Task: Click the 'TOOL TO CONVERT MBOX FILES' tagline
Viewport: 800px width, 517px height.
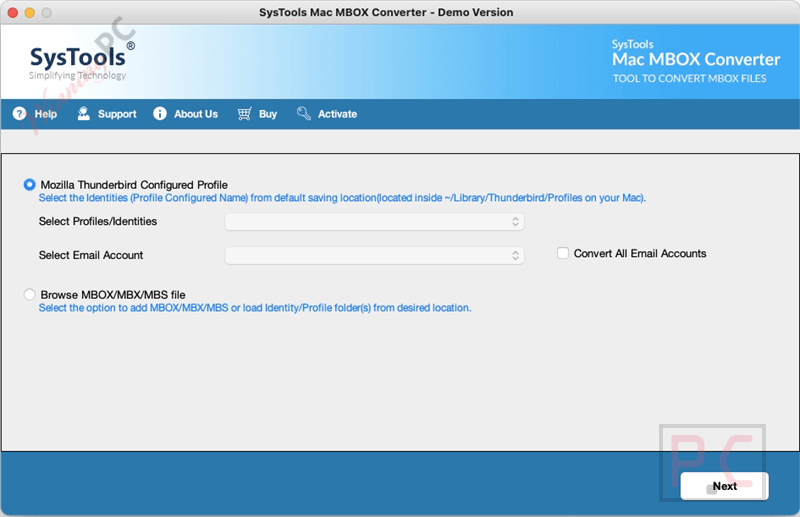Action: [689, 79]
